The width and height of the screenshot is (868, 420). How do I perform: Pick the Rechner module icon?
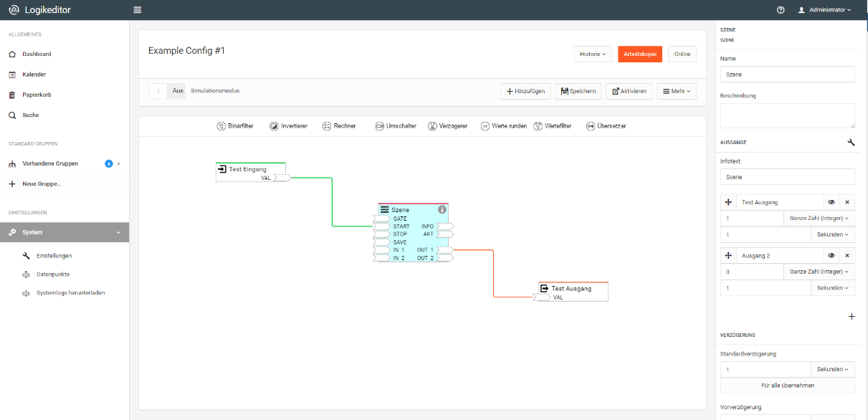point(327,126)
